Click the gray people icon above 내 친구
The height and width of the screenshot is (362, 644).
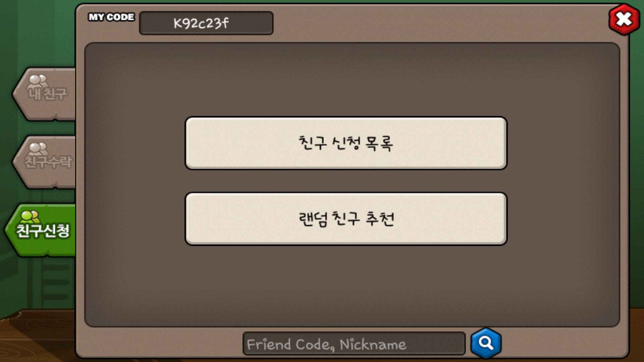[37, 81]
